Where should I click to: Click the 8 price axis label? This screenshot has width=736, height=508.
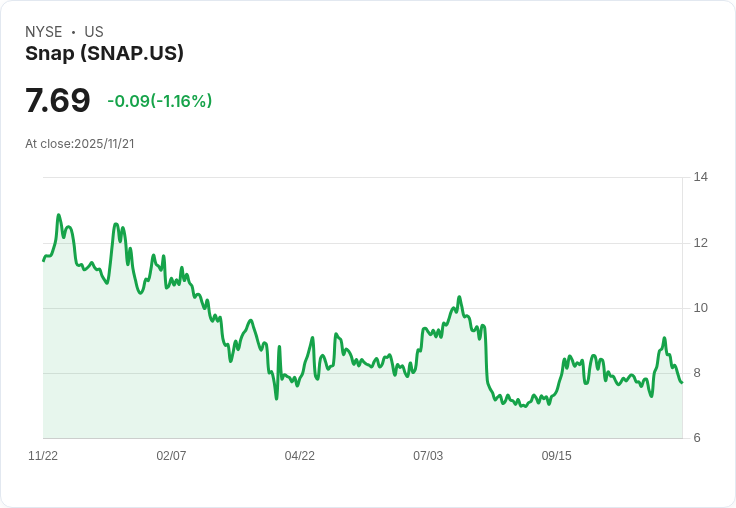coord(697,373)
